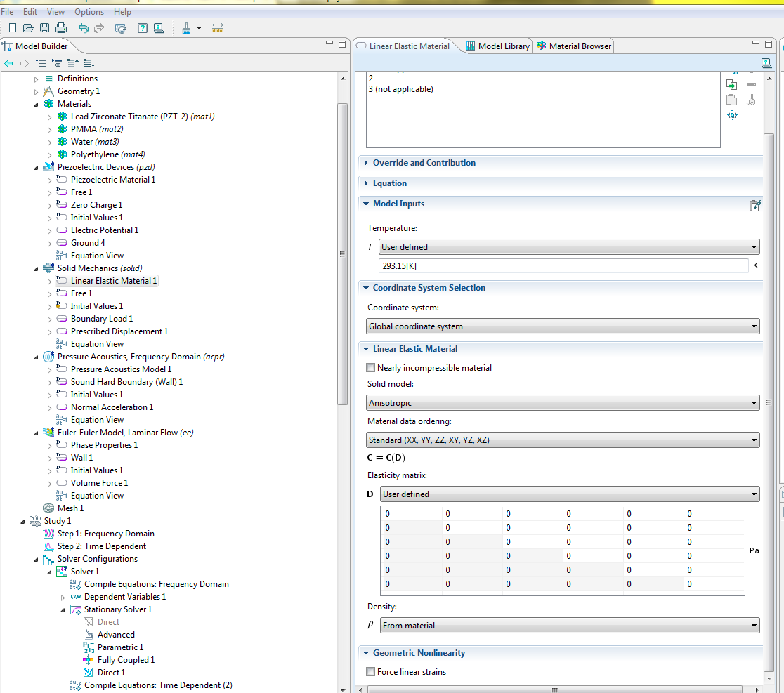Open the Coordinate system dropdown
This screenshot has height=693, width=784.
click(x=563, y=326)
